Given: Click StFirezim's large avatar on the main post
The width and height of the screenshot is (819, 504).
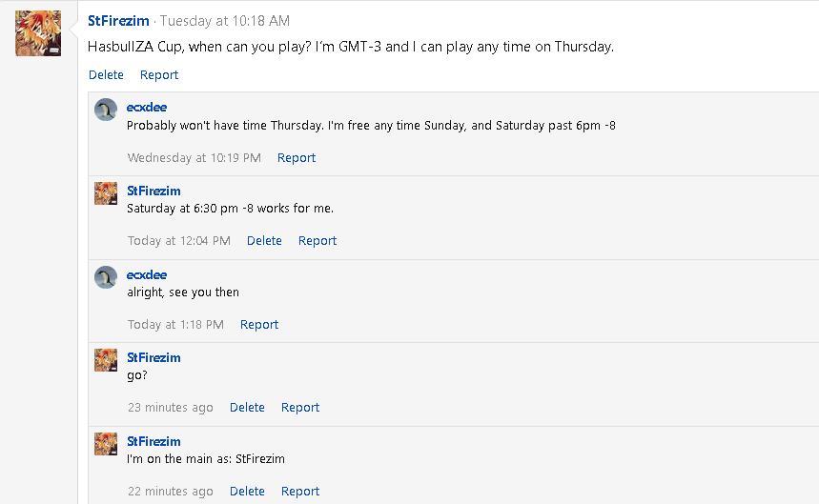Looking at the screenshot, I should 38,33.
